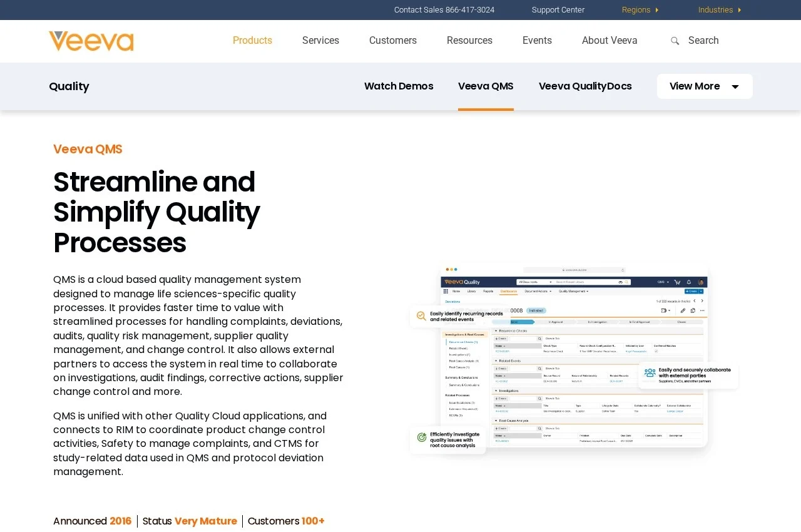
Task: Click Contact Sales phone number
Action: pyautogui.click(x=444, y=10)
